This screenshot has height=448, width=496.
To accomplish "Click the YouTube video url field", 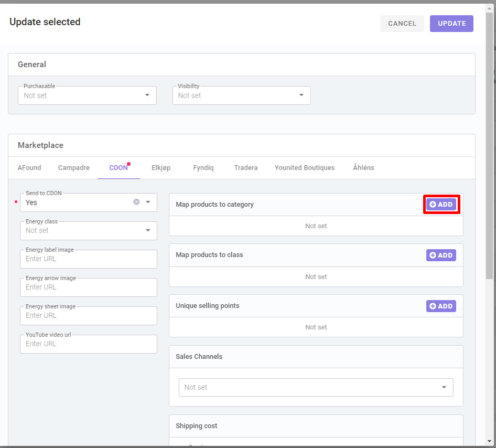I will coord(89,344).
